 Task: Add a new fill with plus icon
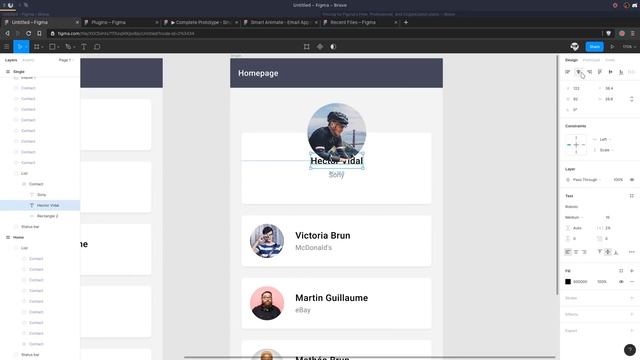[x=632, y=271]
